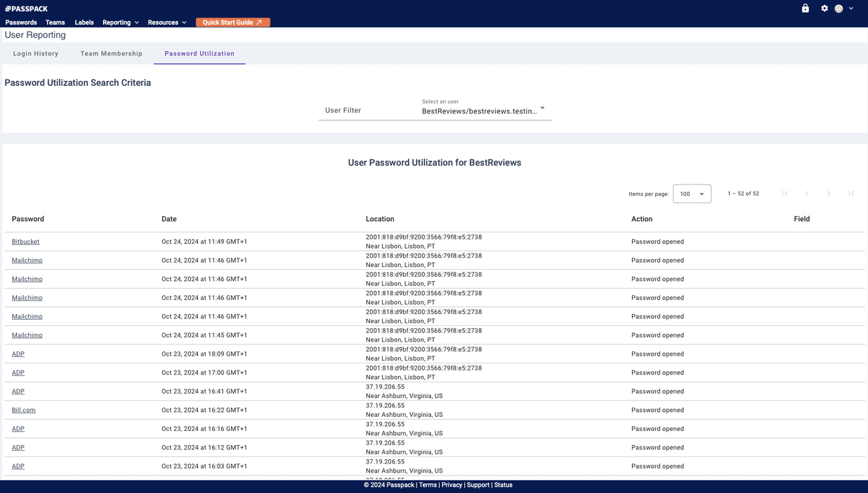
Task: Switch to the Team Membership tab
Action: (x=111, y=53)
